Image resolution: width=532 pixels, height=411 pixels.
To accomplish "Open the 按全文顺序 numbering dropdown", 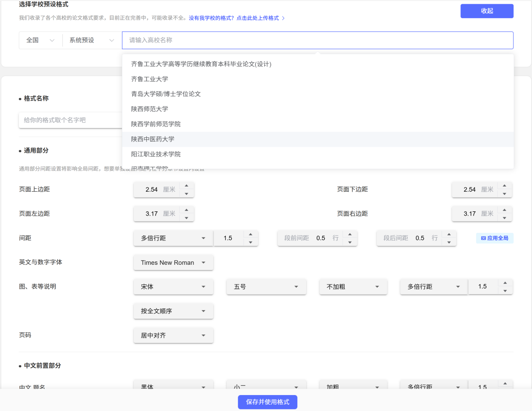I will (173, 311).
